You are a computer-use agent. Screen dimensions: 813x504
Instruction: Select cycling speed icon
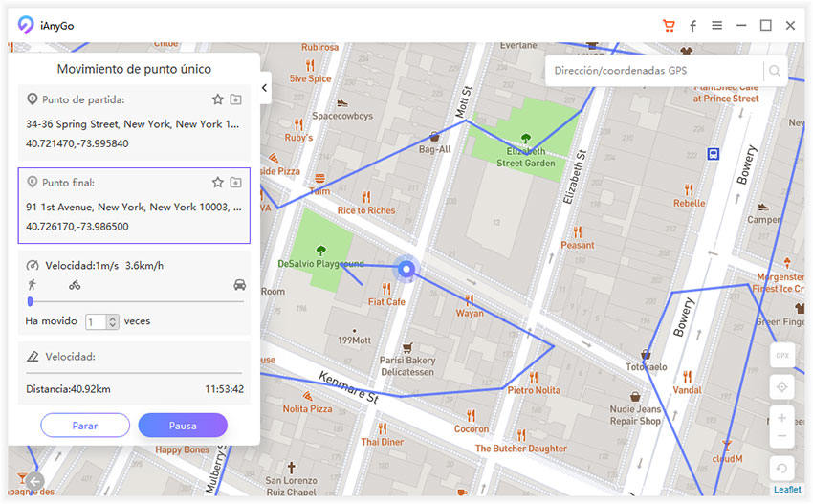pos(75,285)
